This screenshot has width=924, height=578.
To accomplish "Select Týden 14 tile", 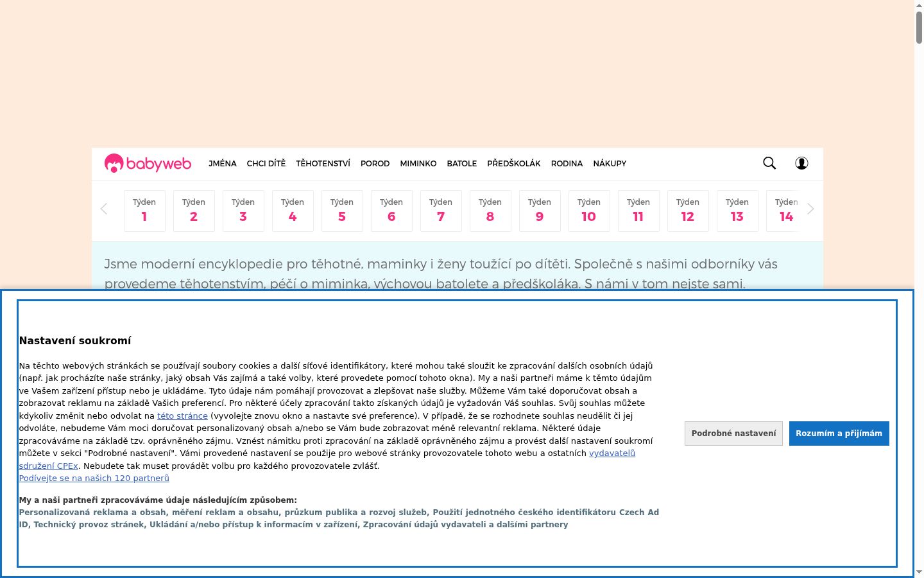I will click(x=783, y=211).
